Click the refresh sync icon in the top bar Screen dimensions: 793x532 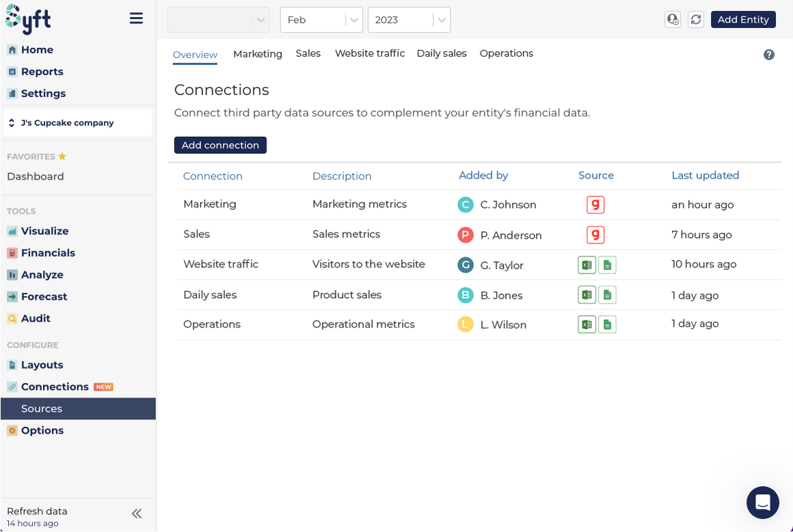point(696,19)
